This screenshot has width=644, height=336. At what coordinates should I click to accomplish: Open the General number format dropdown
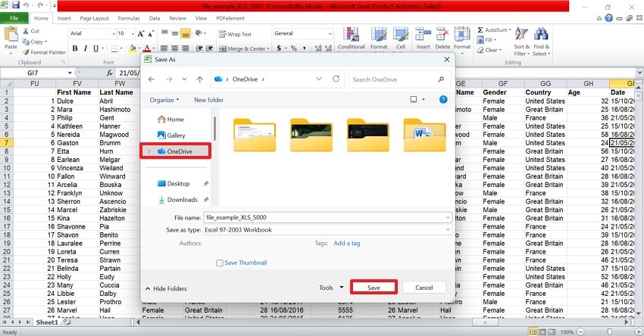[330, 33]
